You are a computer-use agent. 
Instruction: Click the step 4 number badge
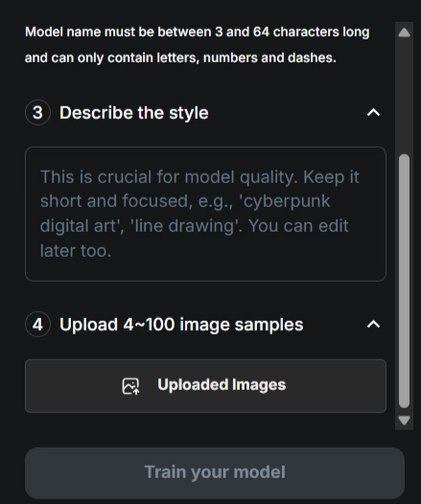coord(37,324)
